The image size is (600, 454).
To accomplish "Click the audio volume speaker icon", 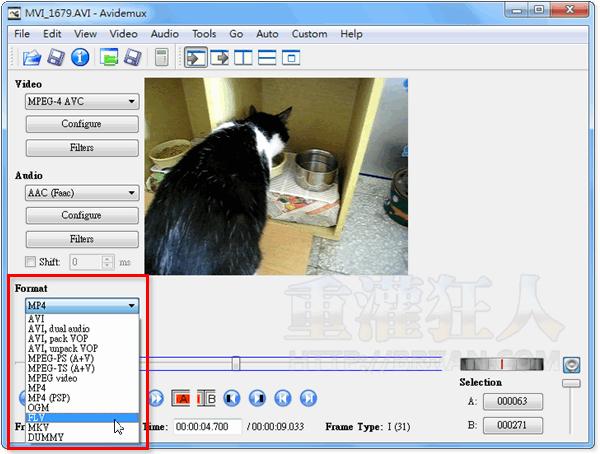I will 571,365.
